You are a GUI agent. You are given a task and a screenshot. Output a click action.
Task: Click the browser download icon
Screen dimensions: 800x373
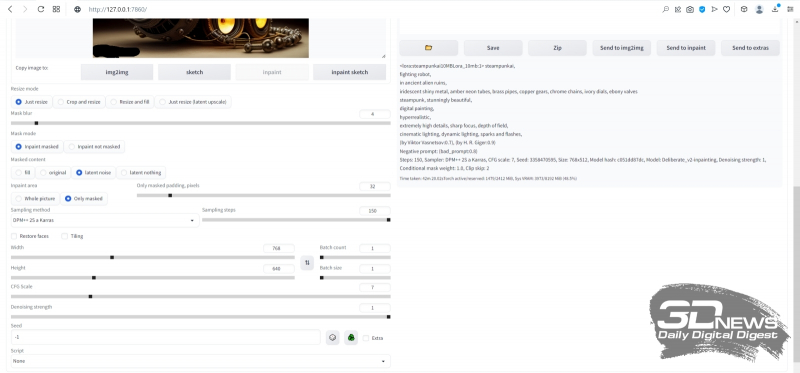coord(775,9)
